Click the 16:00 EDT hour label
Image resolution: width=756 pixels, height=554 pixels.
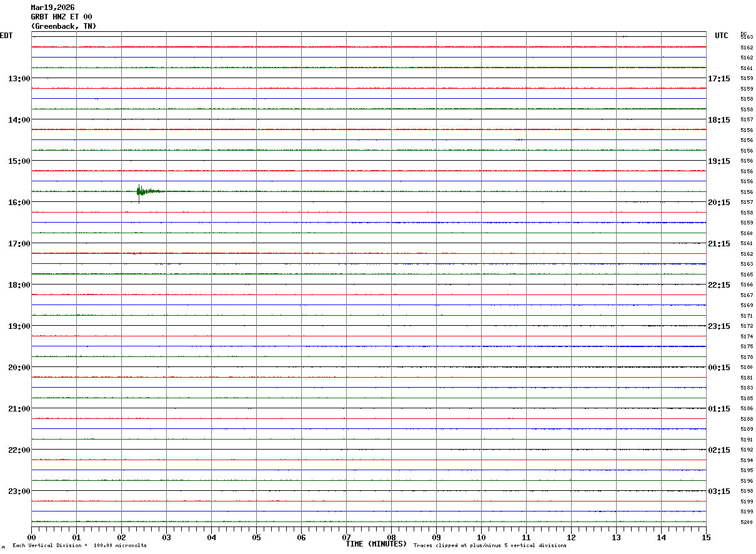pyautogui.click(x=19, y=203)
